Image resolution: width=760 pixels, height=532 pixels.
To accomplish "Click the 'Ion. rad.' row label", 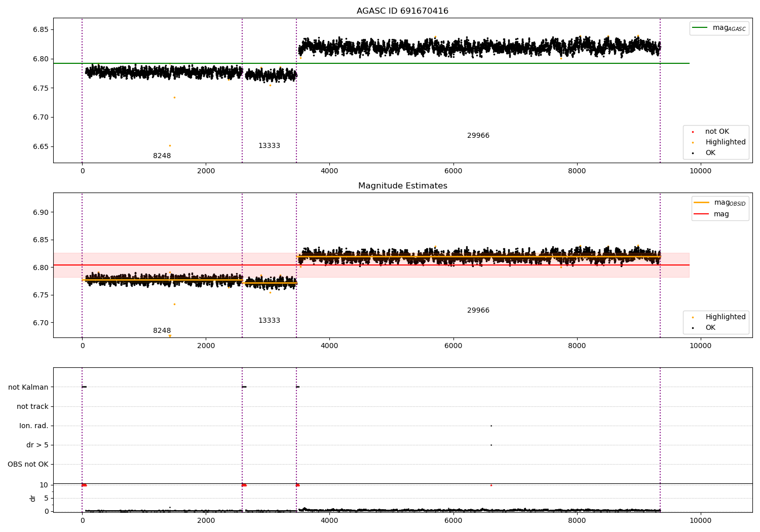I will pyautogui.click(x=34, y=426).
